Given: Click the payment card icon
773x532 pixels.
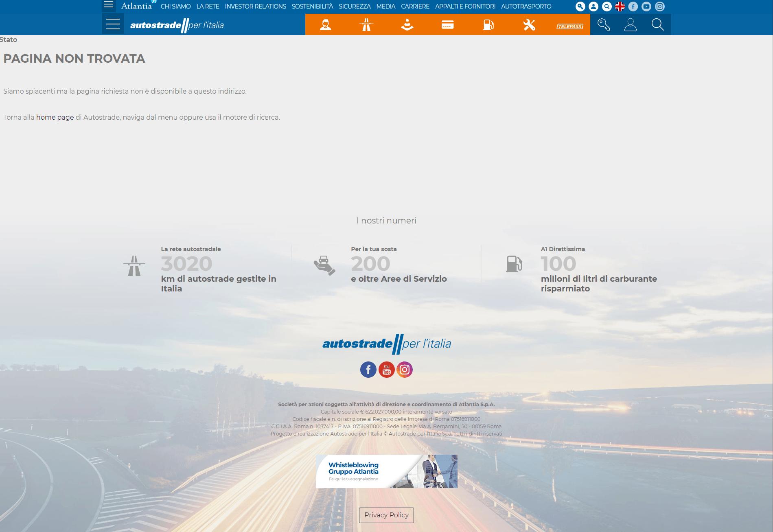Looking at the screenshot, I should (x=447, y=25).
